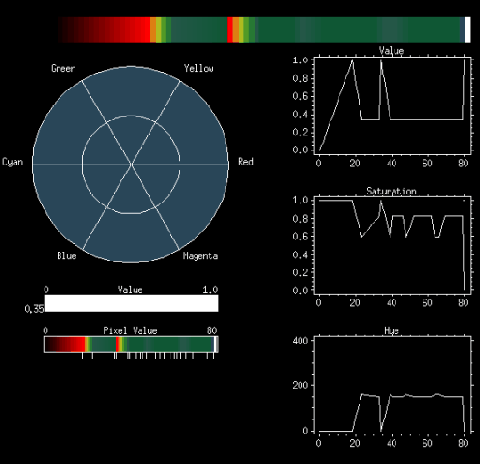480x464 pixels.
Task: Click the Pixel Value color ramp bar
Action: pos(131,344)
